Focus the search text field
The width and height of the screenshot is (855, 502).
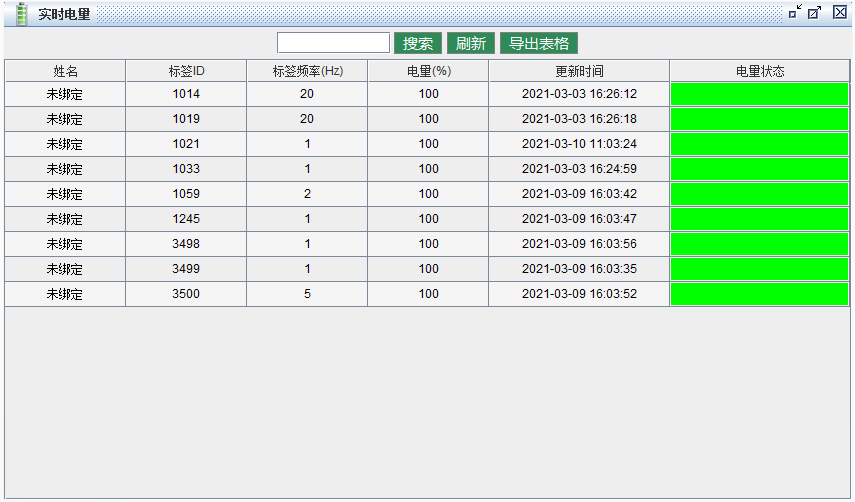tap(333, 43)
